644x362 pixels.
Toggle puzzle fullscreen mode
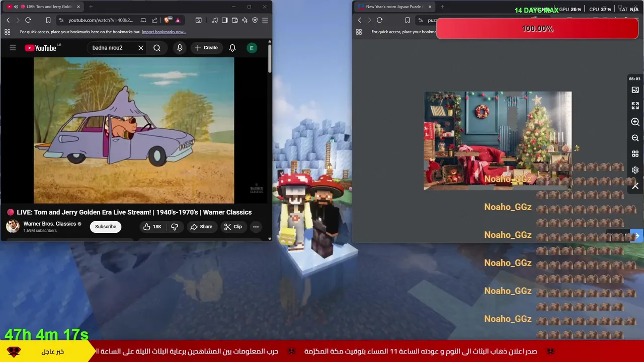[x=635, y=106]
